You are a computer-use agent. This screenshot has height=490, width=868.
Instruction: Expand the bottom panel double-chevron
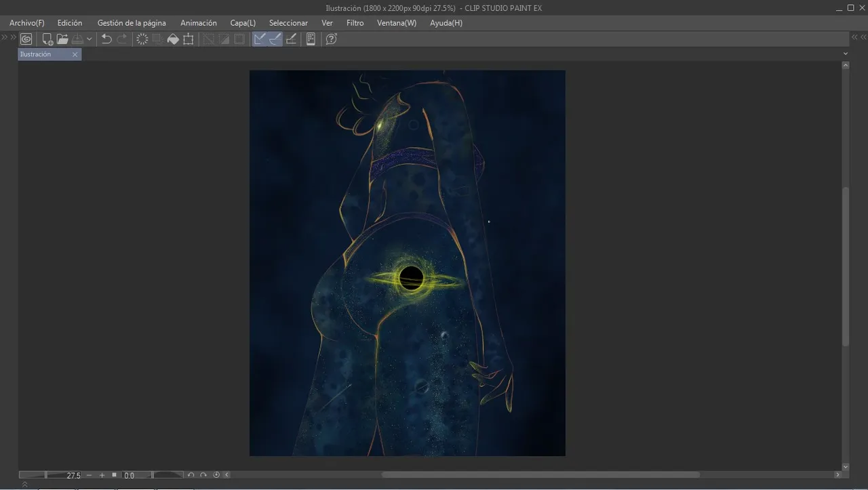(24, 485)
